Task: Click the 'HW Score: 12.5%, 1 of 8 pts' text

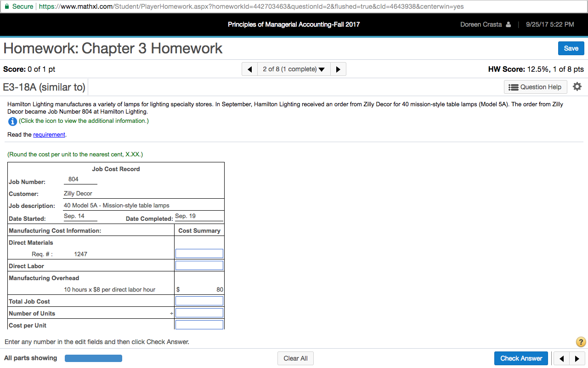Action: 536,69
